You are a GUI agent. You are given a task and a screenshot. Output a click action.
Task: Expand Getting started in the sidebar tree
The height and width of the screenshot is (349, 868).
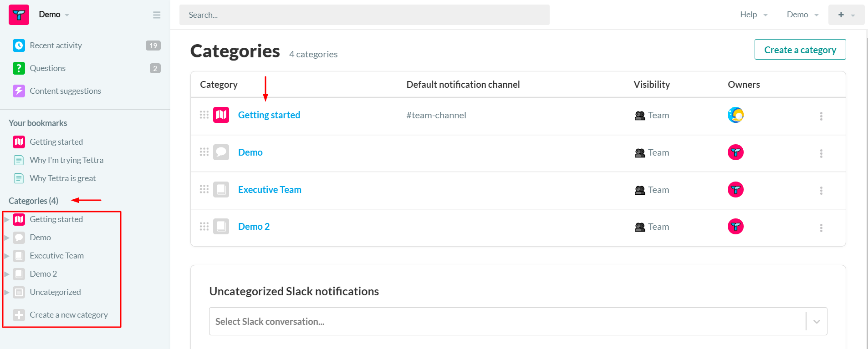point(7,219)
